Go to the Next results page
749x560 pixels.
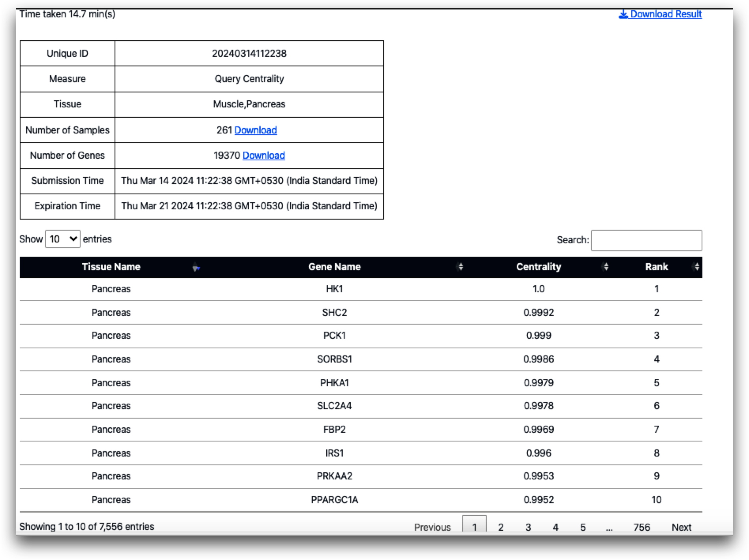681,527
